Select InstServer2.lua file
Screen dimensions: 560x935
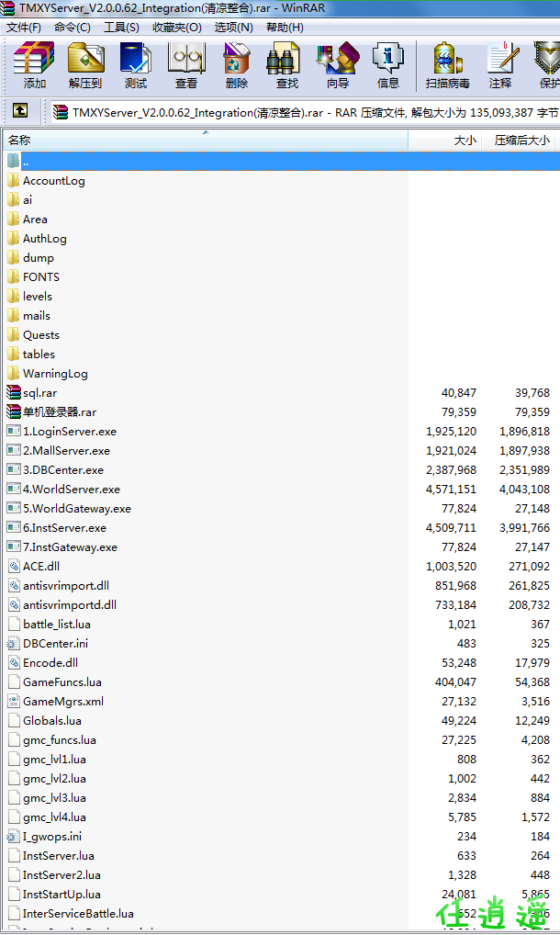[62, 874]
